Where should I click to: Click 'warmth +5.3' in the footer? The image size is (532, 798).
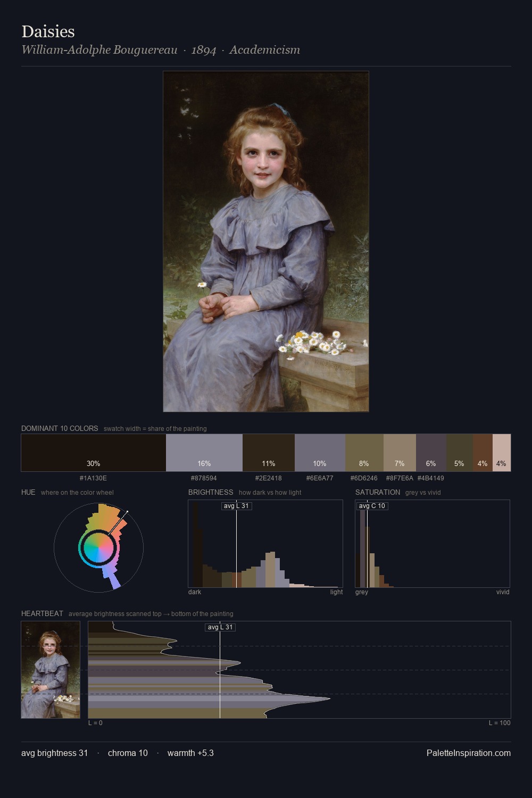[190, 753]
